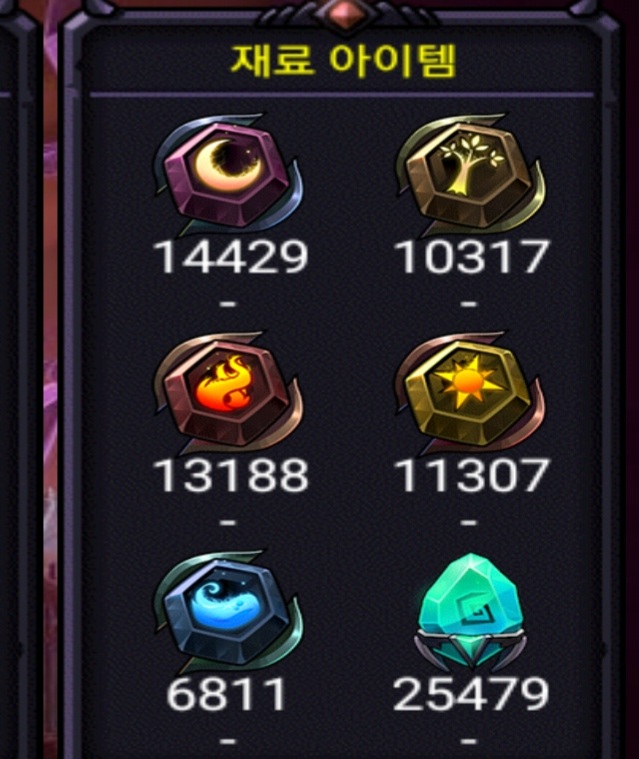Select the purple moon rune stone icon
The height and width of the screenshot is (759, 639).
click(x=228, y=174)
